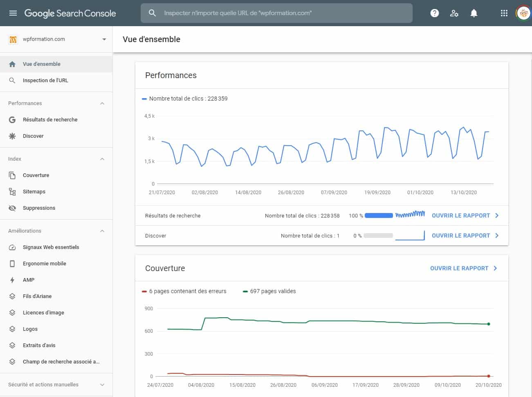
Task: Expand the Sécurité et actions manuelles section
Action: tap(102, 384)
